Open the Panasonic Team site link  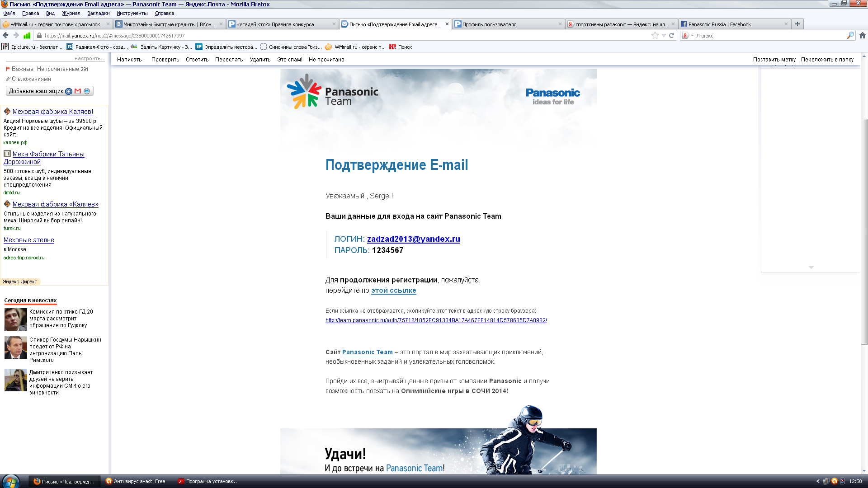(367, 352)
